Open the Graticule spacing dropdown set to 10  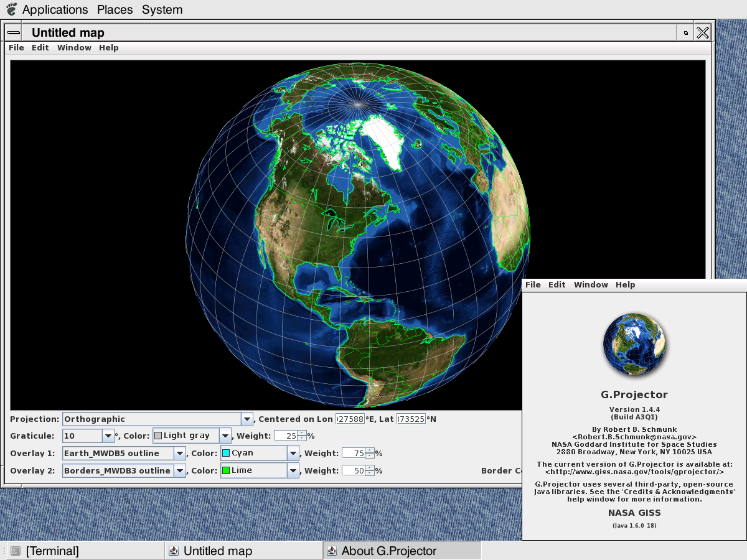coord(108,436)
